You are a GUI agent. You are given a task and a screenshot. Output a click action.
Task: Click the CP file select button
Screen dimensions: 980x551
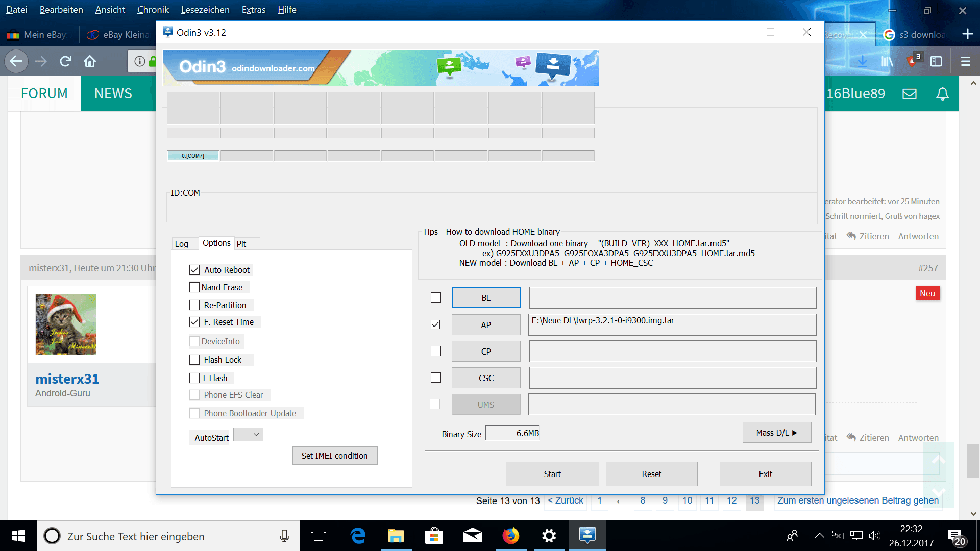pyautogui.click(x=486, y=352)
